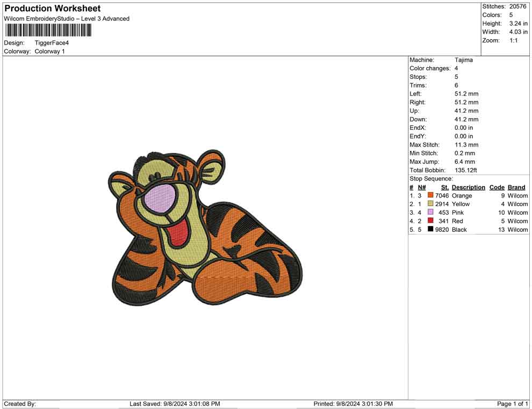Click the Left value '51.2 mm'
Image resolution: width=532 pixels, height=409 pixels.
466,94
